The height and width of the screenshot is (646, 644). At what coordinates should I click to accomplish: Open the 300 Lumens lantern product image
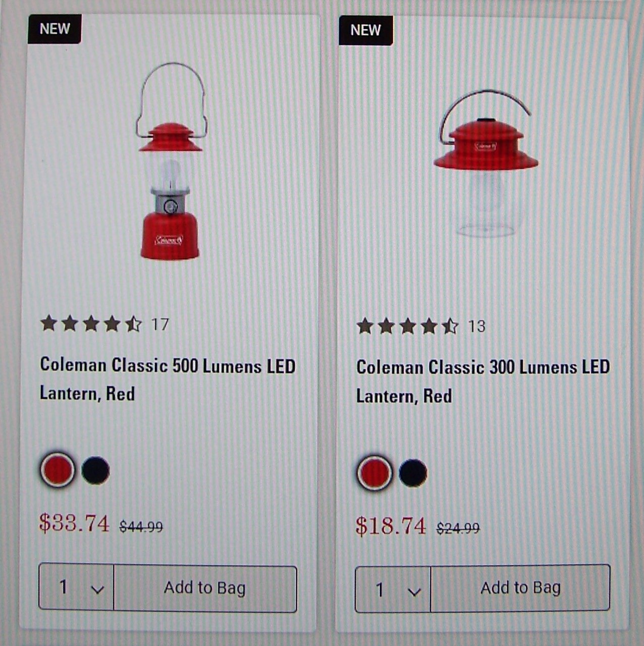(x=486, y=164)
